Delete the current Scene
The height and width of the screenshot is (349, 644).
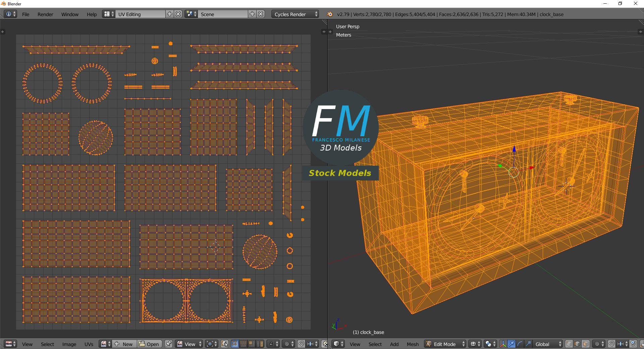tap(261, 14)
